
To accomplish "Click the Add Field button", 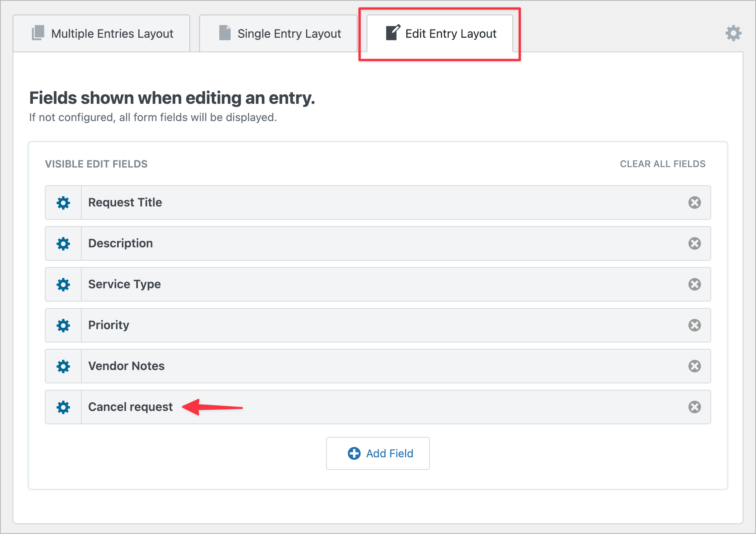I will click(378, 453).
